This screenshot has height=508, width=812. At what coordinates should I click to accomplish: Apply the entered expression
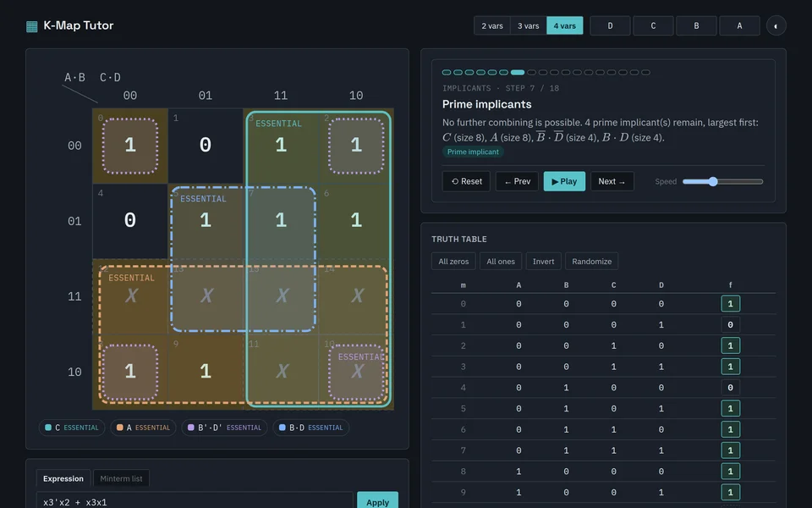[x=377, y=502]
